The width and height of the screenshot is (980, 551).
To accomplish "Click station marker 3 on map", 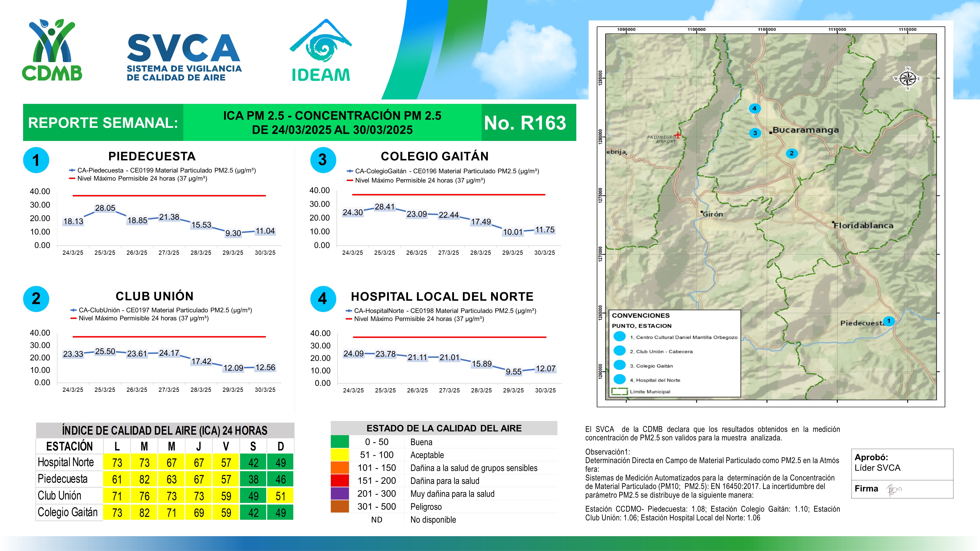I will pyautogui.click(x=755, y=133).
